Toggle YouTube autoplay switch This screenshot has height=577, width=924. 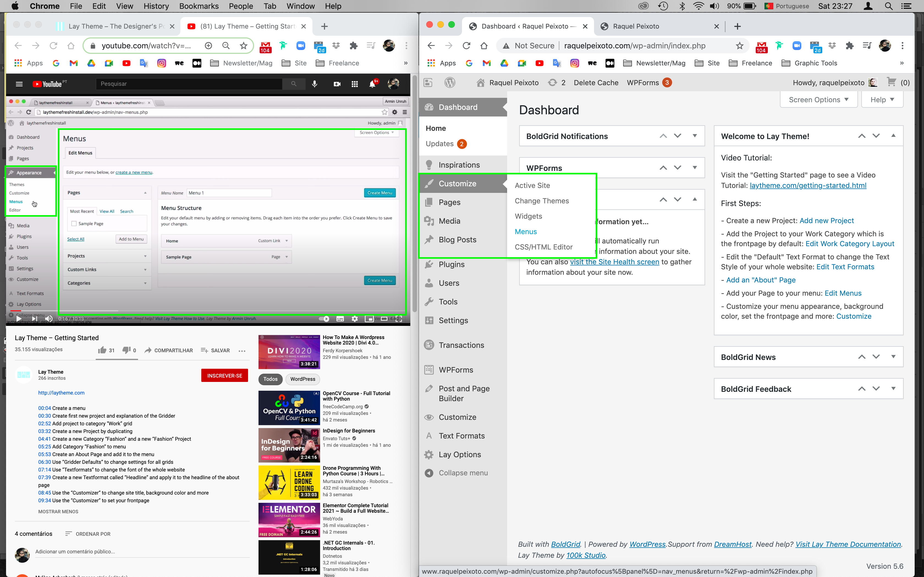[324, 319]
